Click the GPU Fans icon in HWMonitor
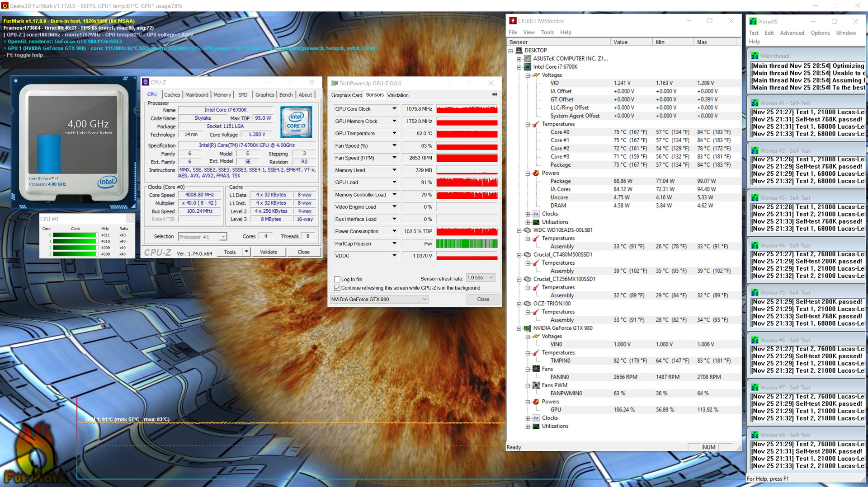The height and width of the screenshot is (487, 868). tap(536, 369)
